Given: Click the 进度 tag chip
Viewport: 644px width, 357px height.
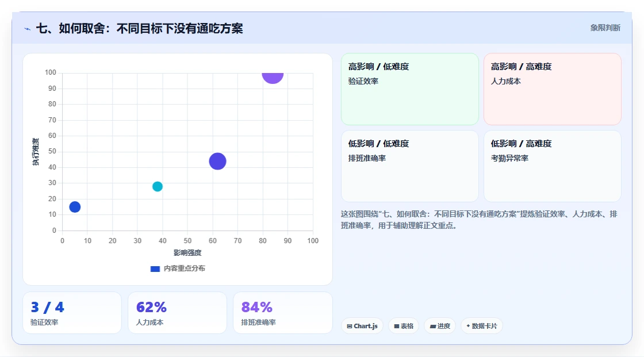Looking at the screenshot, I should point(440,326).
